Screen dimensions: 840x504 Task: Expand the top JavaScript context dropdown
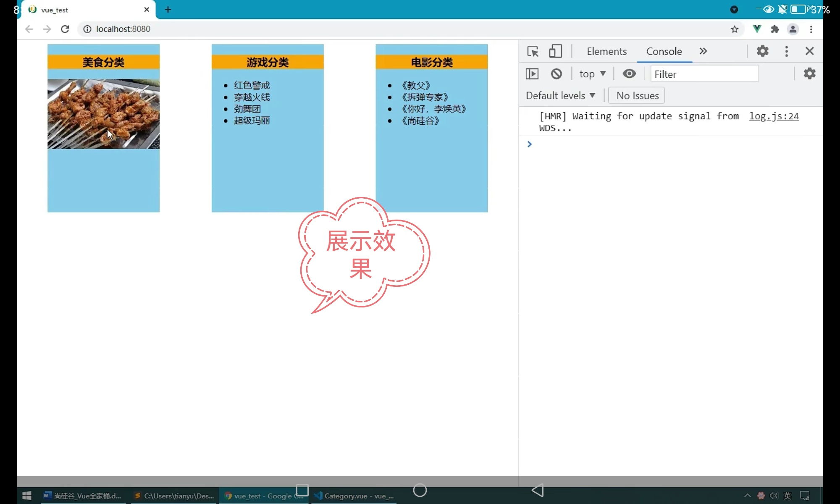pos(592,74)
